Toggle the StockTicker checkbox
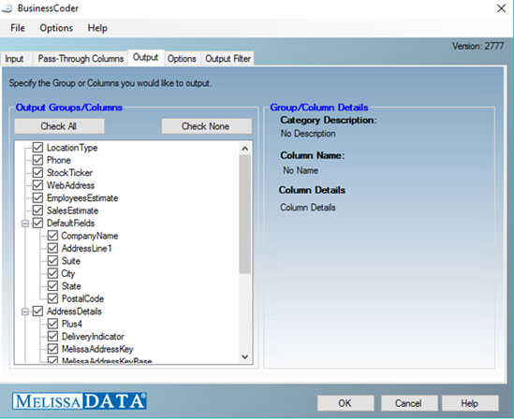 point(37,173)
